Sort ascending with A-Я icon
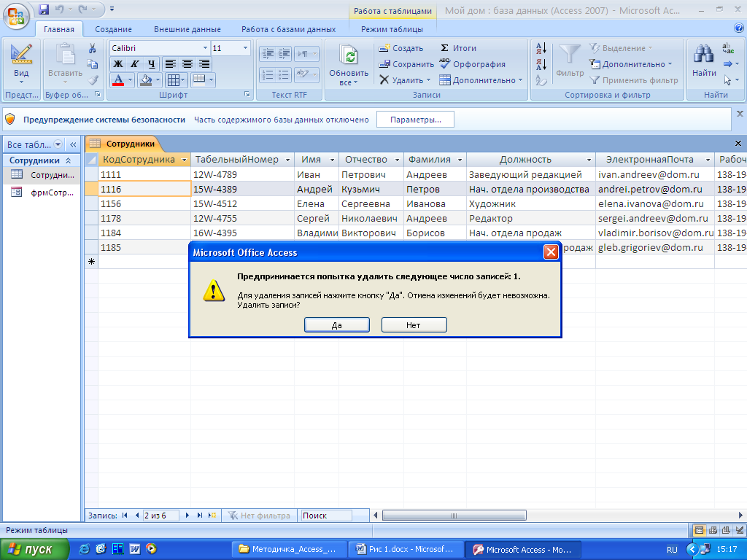Image resolution: width=747 pixels, height=560 pixels. click(541, 48)
